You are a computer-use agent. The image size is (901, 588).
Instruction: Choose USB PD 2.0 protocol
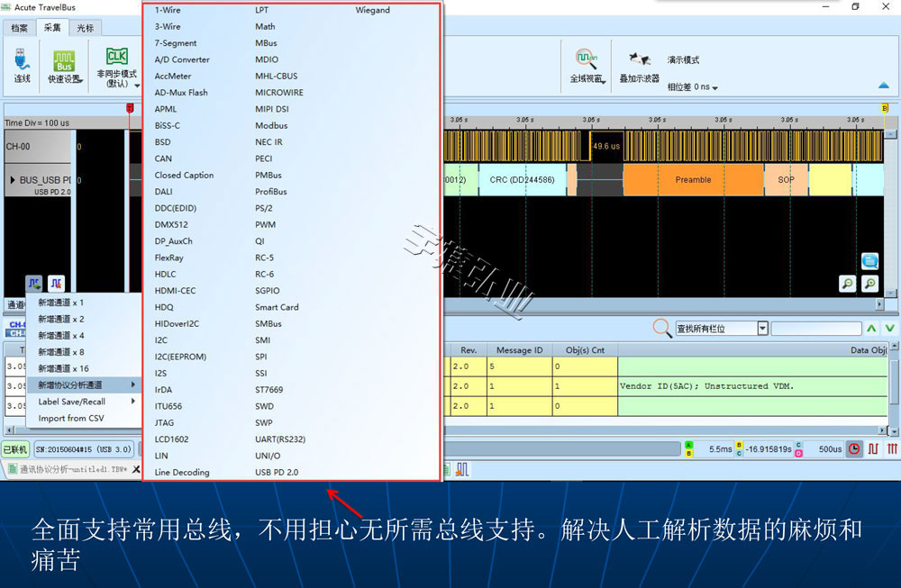[x=277, y=472]
